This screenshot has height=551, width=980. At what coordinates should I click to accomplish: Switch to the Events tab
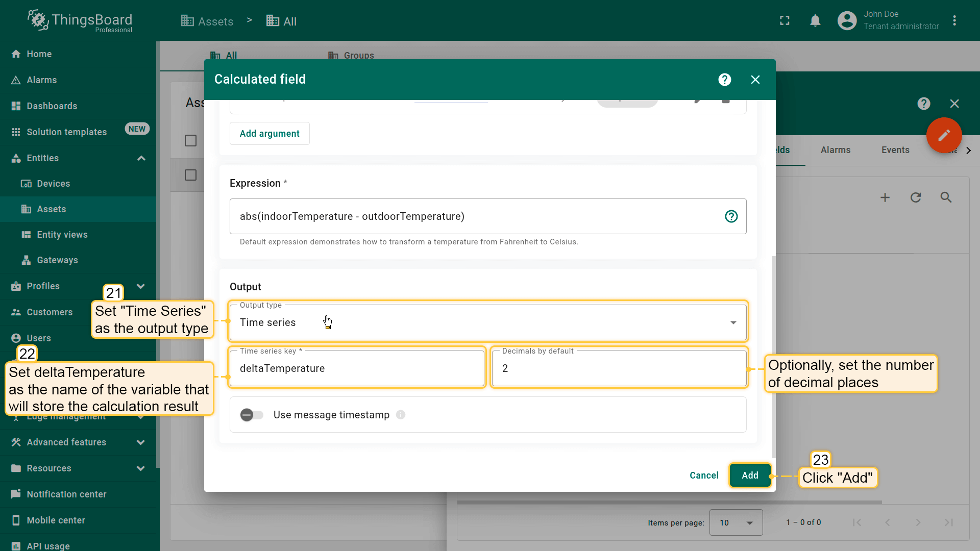point(895,150)
